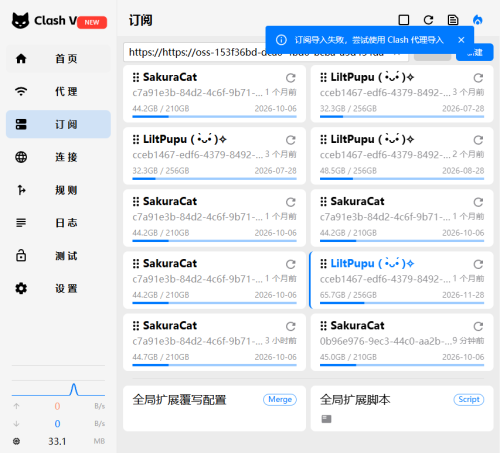Click the drag handle on 0b96e976 SakuraCat card
Image resolution: width=500 pixels, height=453 pixels.
tap(323, 326)
